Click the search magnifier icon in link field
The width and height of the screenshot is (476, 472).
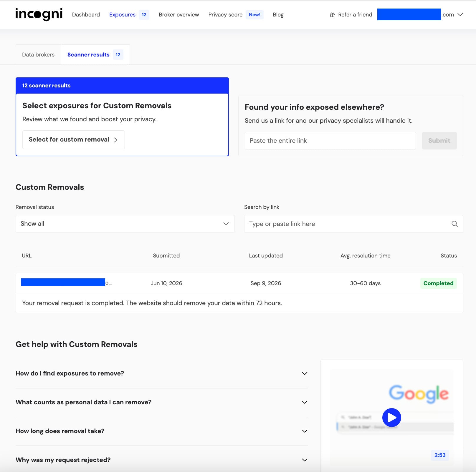click(454, 224)
